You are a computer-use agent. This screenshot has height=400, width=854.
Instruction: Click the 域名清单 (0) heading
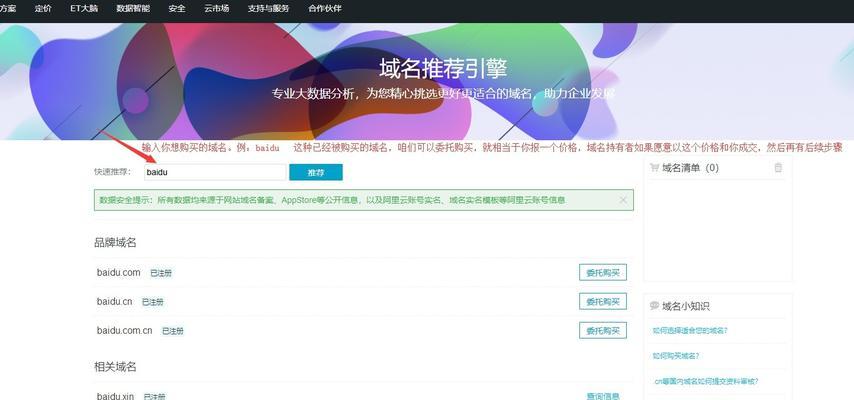[690, 168]
